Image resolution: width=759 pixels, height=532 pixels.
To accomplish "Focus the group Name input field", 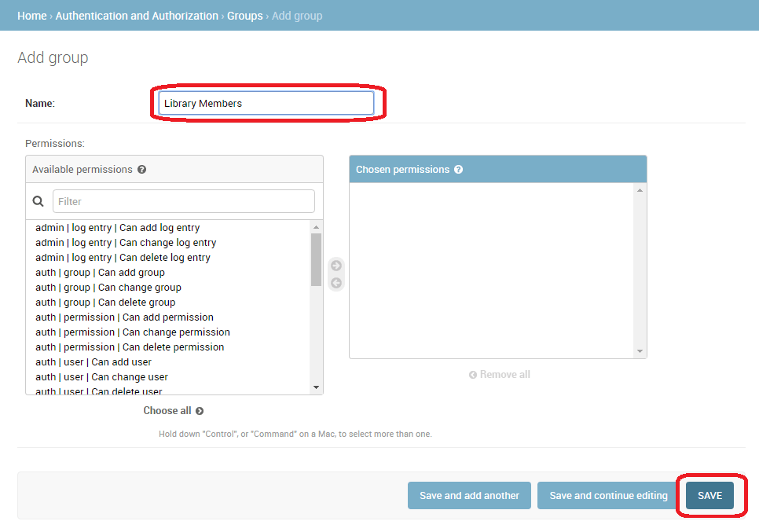I will point(266,104).
